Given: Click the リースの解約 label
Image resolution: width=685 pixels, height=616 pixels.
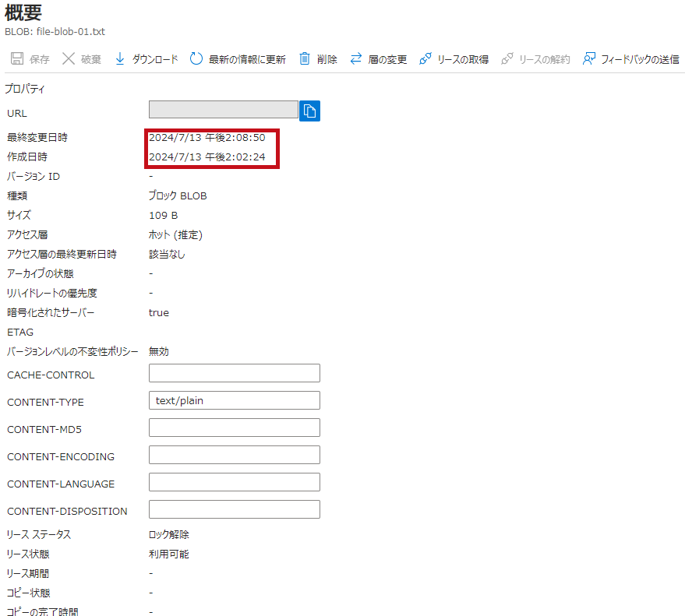Looking at the screenshot, I should [544, 59].
